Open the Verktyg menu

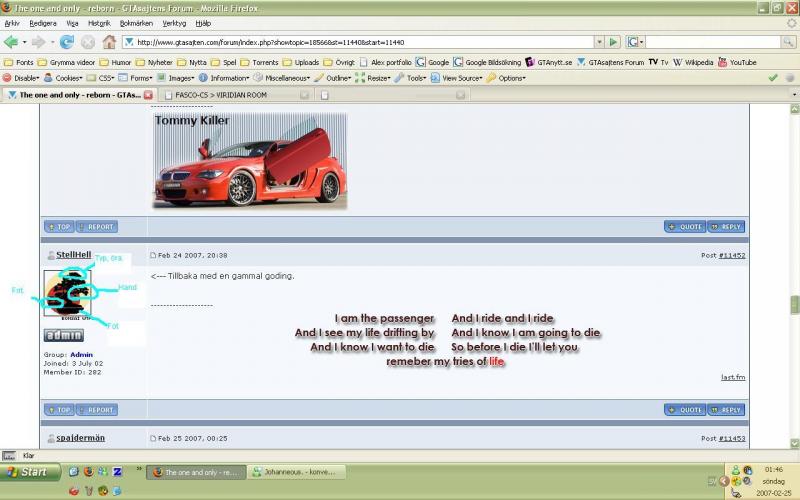(174, 22)
